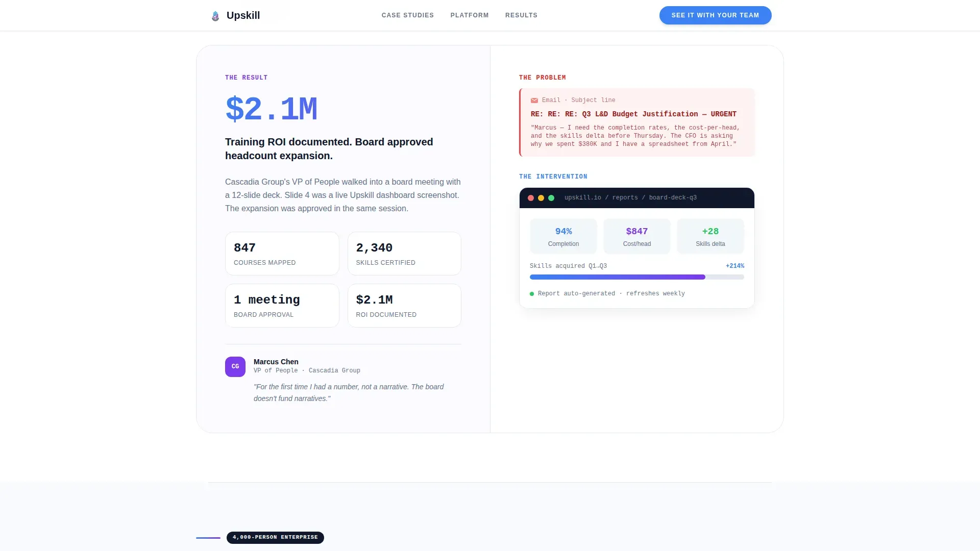Click 'Report auto-generated · refreshes weekly' text
The height and width of the screenshot is (551, 980).
(611, 294)
